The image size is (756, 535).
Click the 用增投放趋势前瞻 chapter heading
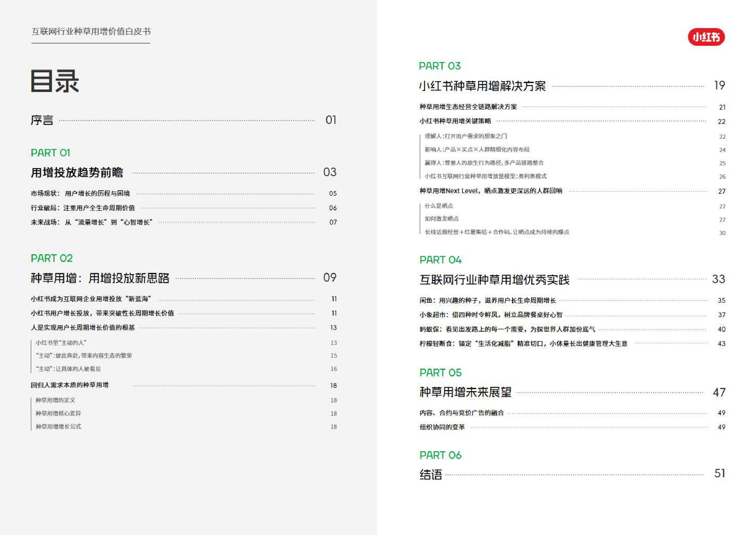point(77,172)
